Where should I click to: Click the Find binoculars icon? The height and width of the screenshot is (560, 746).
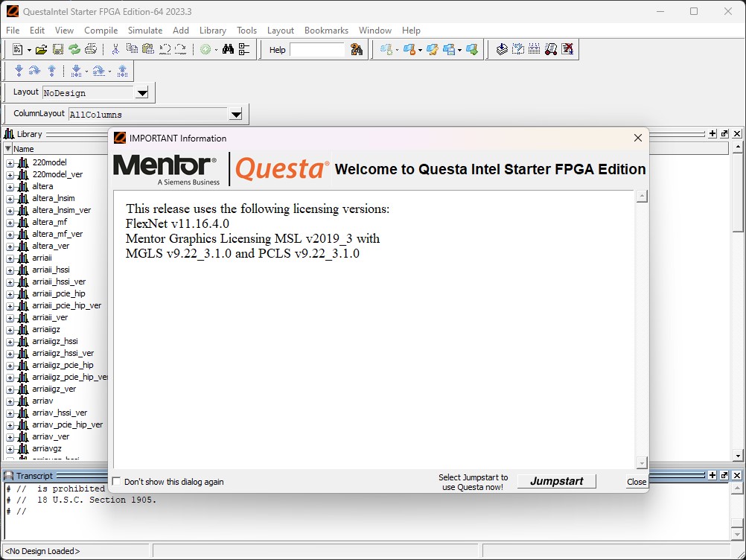click(x=228, y=49)
